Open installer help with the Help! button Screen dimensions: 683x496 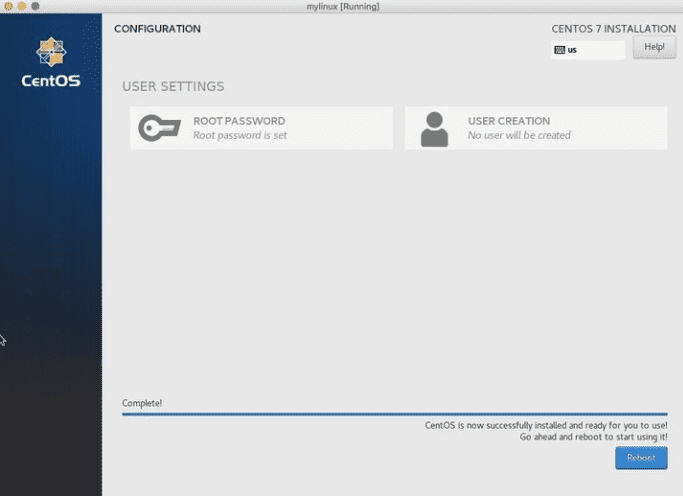click(x=654, y=47)
